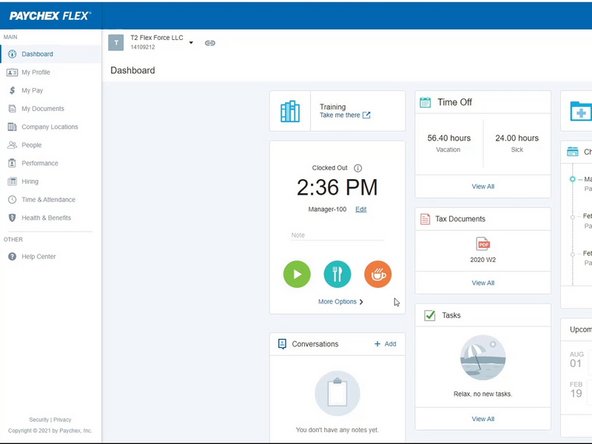Click the T company avatar tile

(116, 43)
